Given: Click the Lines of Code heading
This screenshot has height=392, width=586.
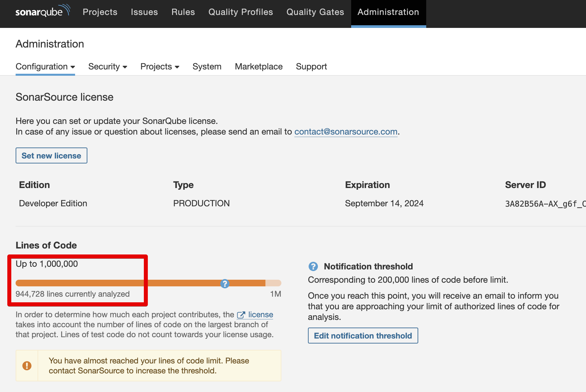Looking at the screenshot, I should click(46, 245).
